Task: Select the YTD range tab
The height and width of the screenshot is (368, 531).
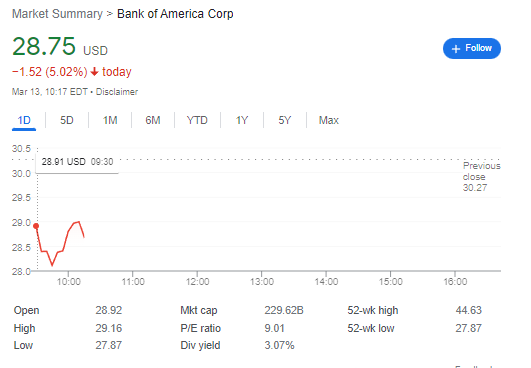Action: [x=197, y=120]
